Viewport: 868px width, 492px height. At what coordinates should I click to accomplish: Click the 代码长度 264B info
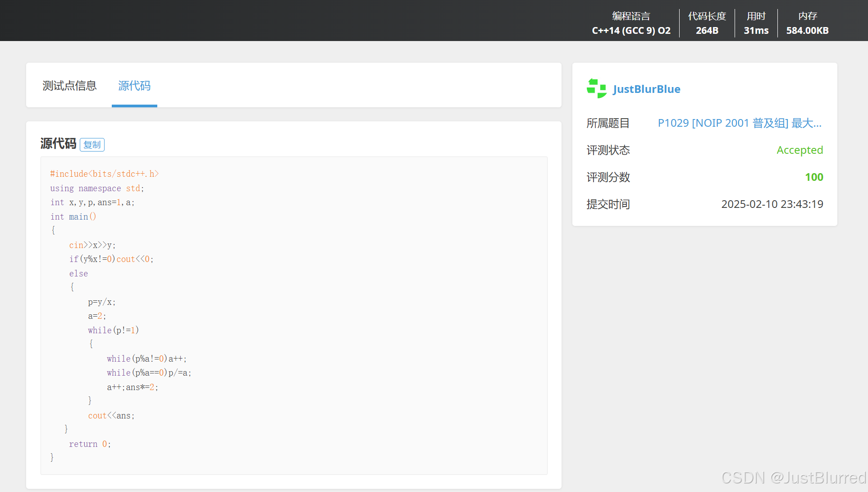[x=707, y=23]
